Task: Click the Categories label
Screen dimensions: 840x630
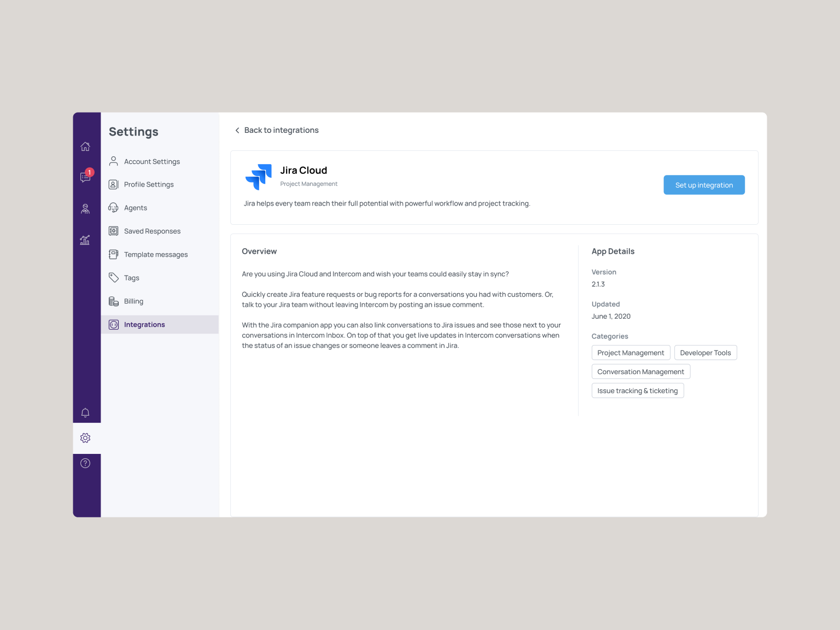Action: click(610, 336)
